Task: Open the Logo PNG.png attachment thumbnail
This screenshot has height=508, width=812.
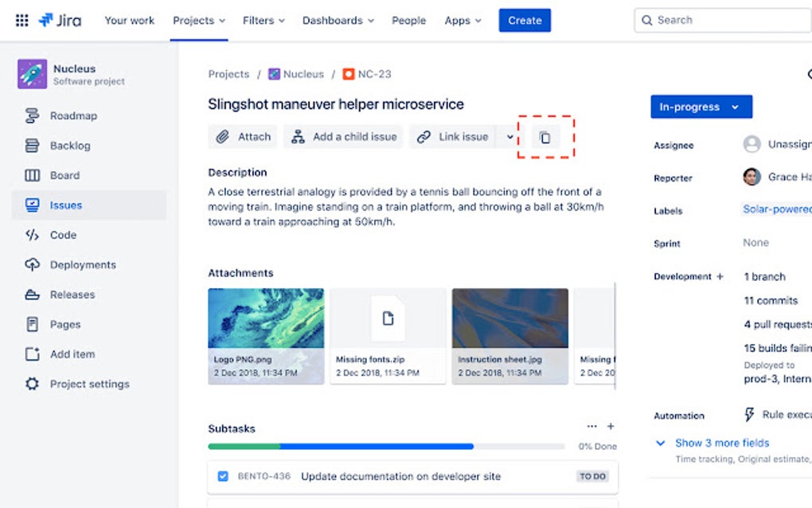Action: (266, 318)
